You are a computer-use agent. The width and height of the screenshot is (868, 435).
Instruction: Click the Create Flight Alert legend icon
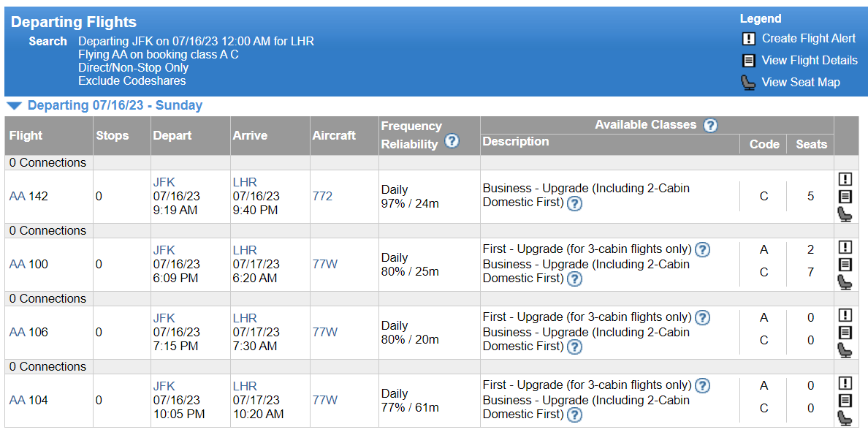click(748, 38)
